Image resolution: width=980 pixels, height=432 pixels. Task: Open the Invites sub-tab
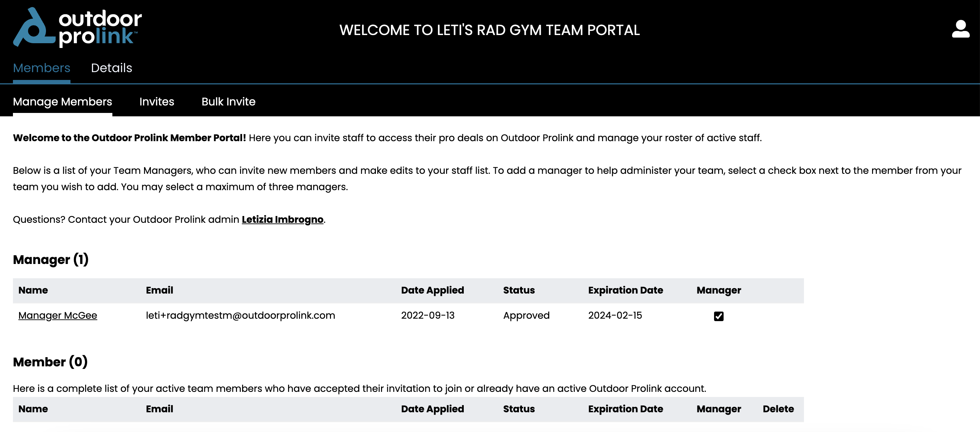click(x=157, y=102)
